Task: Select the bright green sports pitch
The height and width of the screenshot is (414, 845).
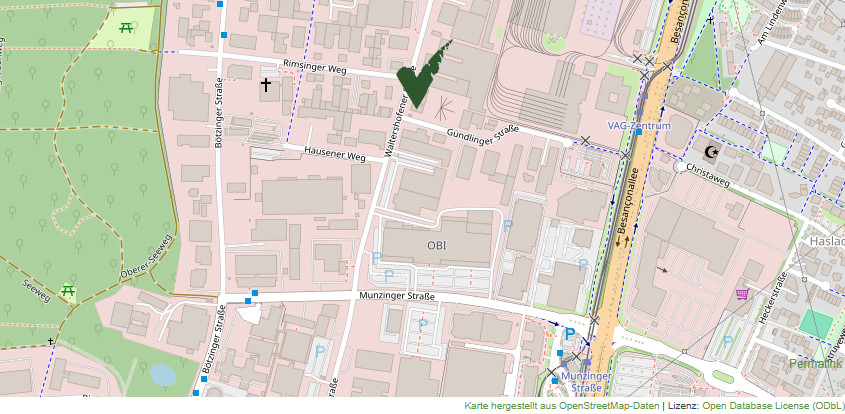Action: pos(815,326)
